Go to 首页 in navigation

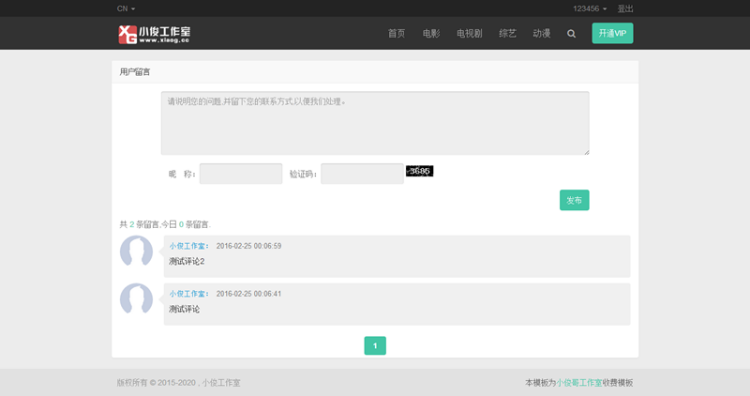(x=396, y=33)
